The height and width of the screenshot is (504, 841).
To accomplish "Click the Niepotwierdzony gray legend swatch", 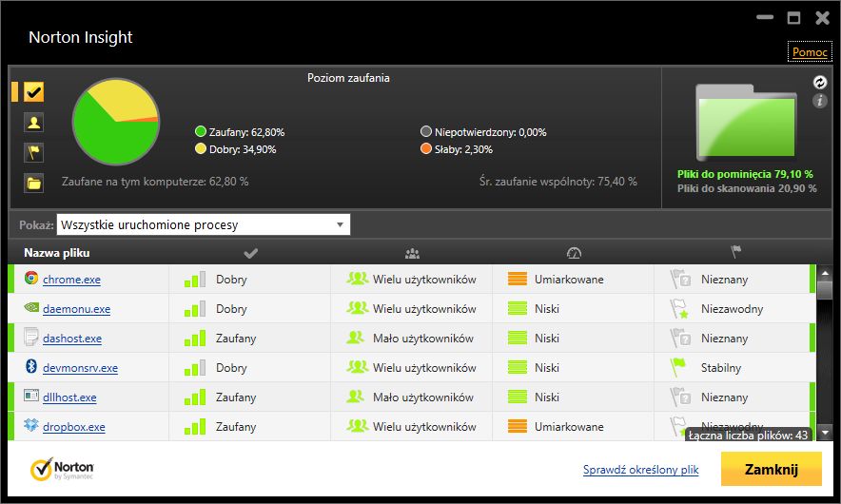I will click(x=426, y=131).
